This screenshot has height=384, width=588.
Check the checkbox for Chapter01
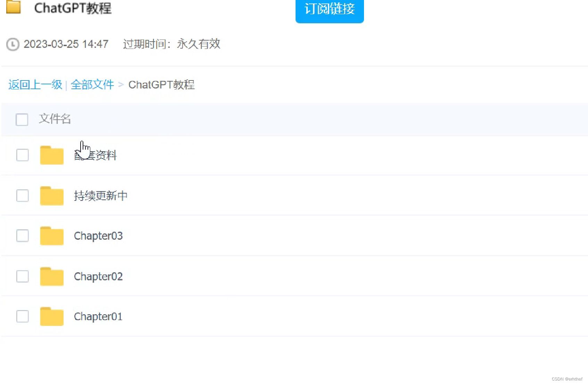[x=22, y=316]
